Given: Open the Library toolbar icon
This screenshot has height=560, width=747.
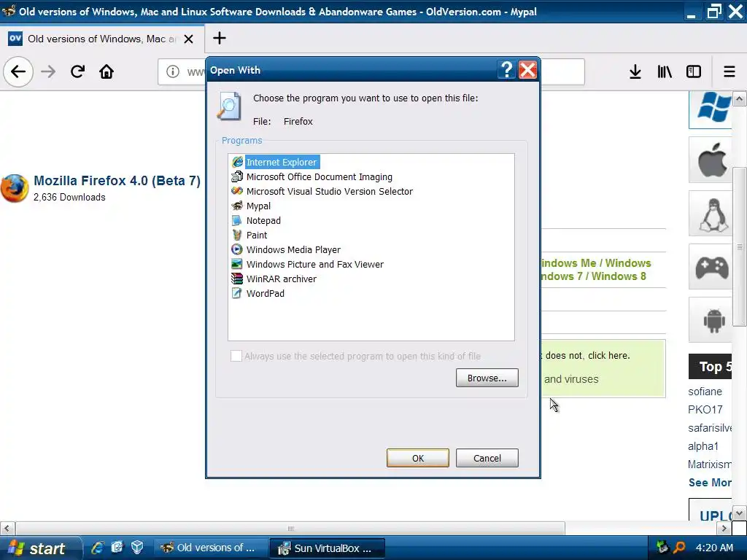Looking at the screenshot, I should coord(664,71).
